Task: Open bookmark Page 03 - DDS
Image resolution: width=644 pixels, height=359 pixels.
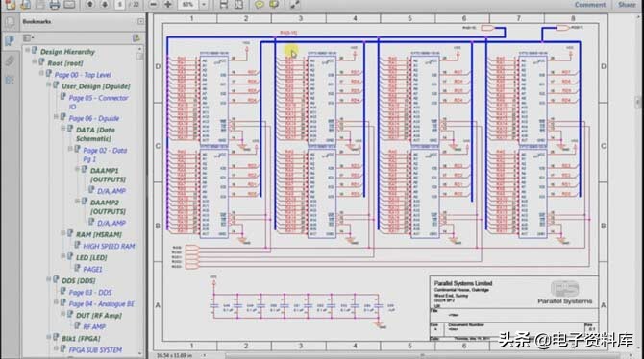Action: coord(90,292)
